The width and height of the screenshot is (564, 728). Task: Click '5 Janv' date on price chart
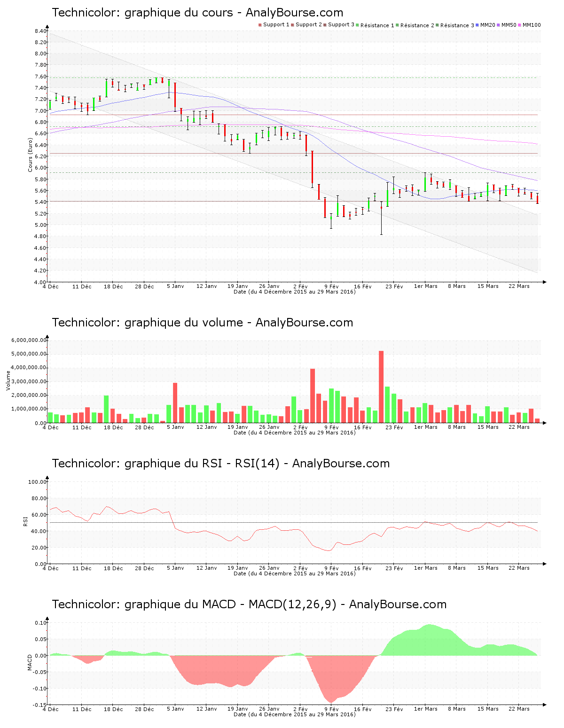[x=175, y=286]
